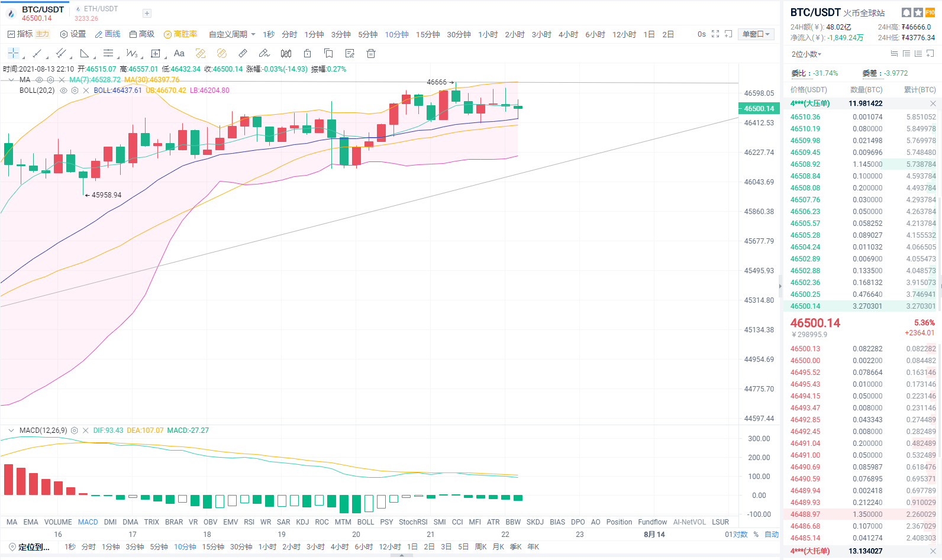
Task: Select the Elliott wave W3 tool
Action: [x=131, y=53]
